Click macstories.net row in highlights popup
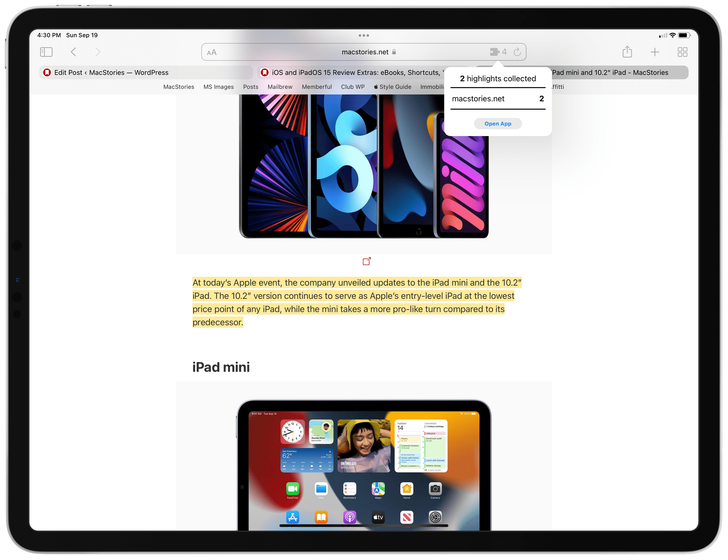This screenshot has width=728, height=560. point(497,99)
